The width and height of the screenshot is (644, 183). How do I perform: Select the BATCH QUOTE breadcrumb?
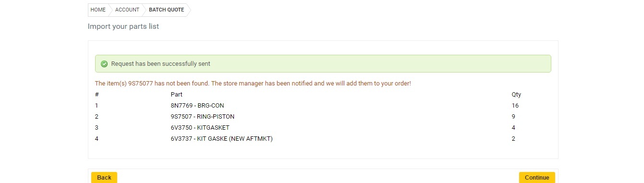point(166,10)
